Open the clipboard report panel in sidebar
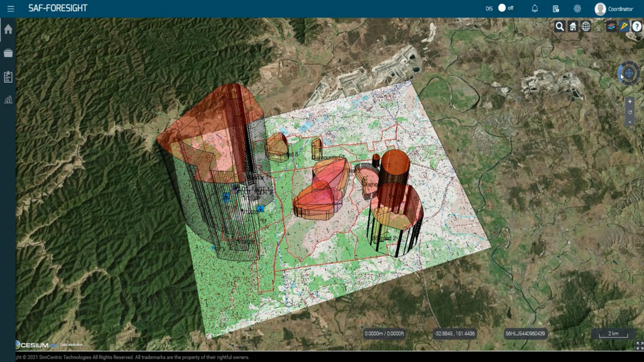 coord(8,76)
